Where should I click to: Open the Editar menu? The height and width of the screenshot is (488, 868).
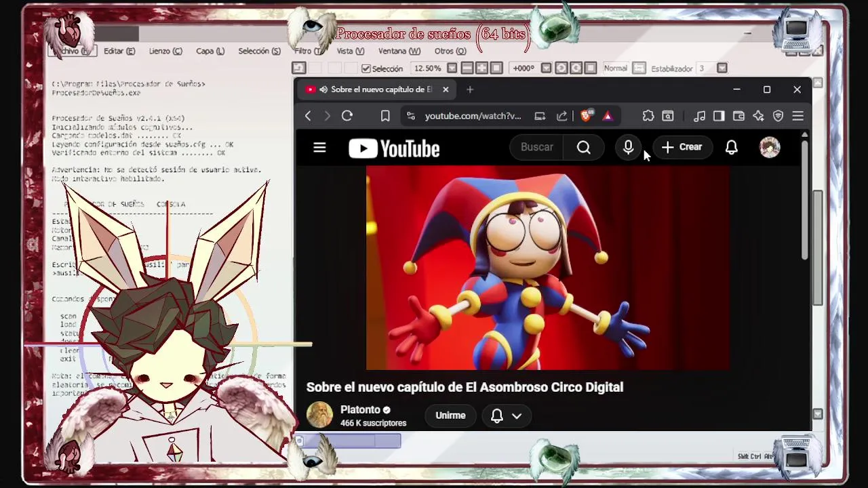tap(119, 51)
